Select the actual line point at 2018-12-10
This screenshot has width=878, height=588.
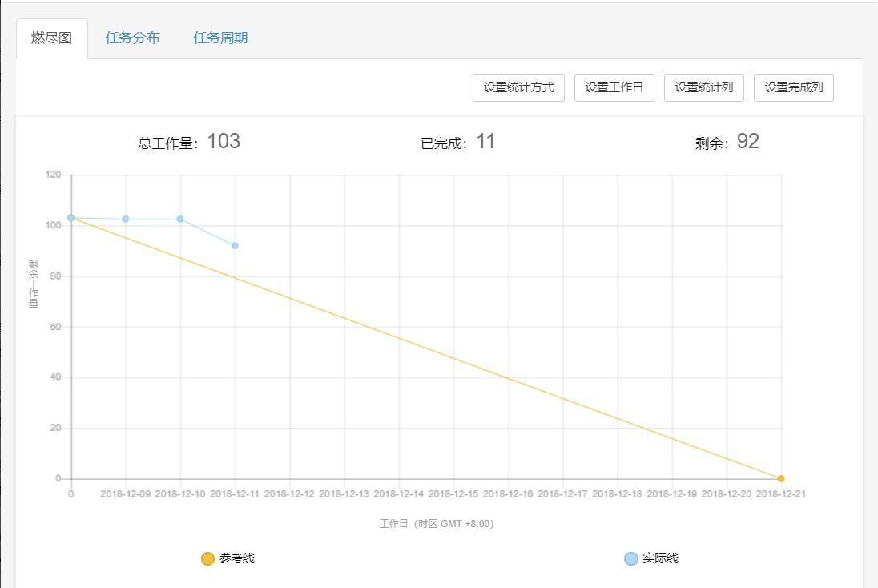tap(180, 219)
